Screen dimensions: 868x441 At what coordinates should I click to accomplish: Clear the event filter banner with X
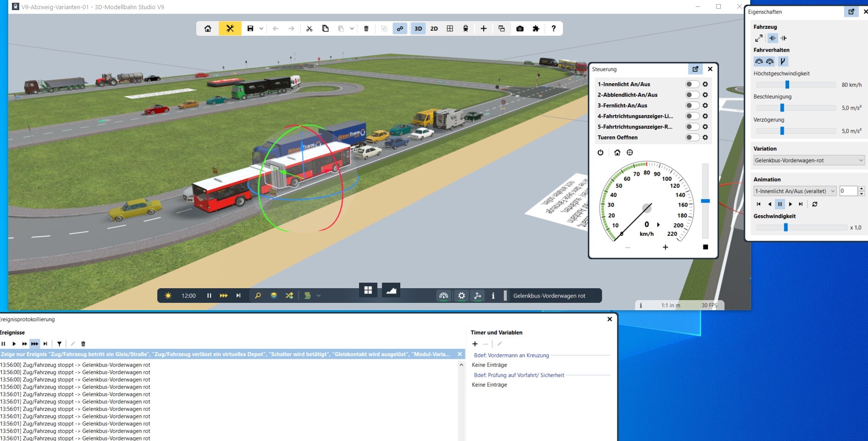point(459,354)
